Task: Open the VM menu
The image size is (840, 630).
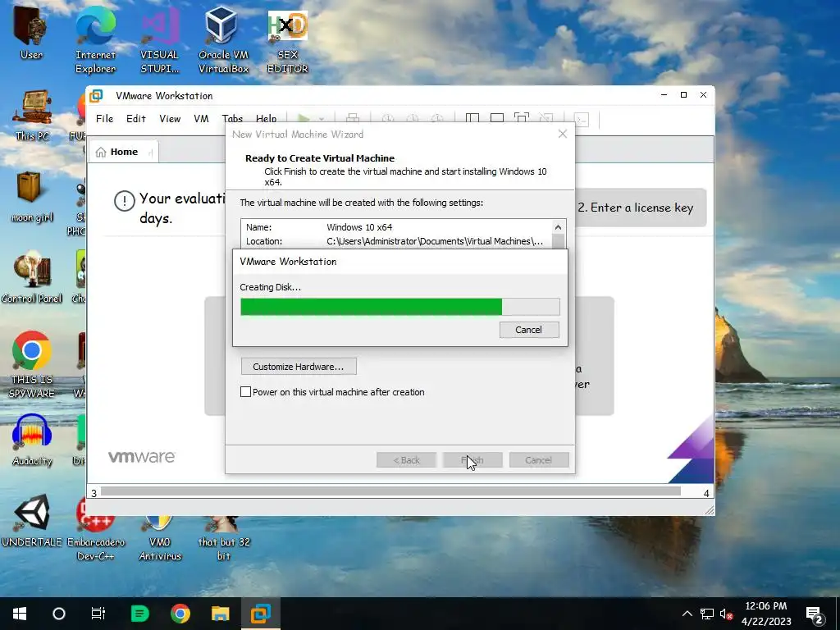Action: click(x=202, y=118)
